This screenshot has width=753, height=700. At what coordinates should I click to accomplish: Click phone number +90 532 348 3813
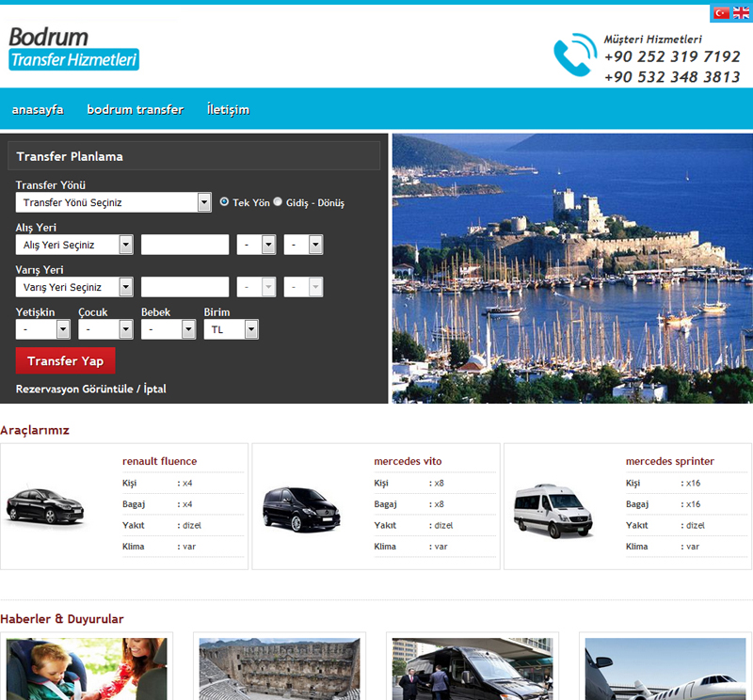[672, 77]
